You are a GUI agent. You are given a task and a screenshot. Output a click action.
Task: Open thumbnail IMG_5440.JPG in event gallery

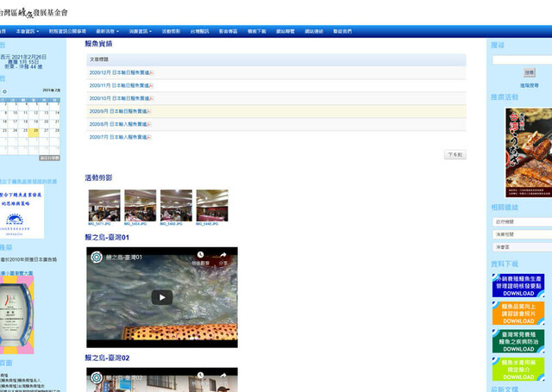coord(212,206)
